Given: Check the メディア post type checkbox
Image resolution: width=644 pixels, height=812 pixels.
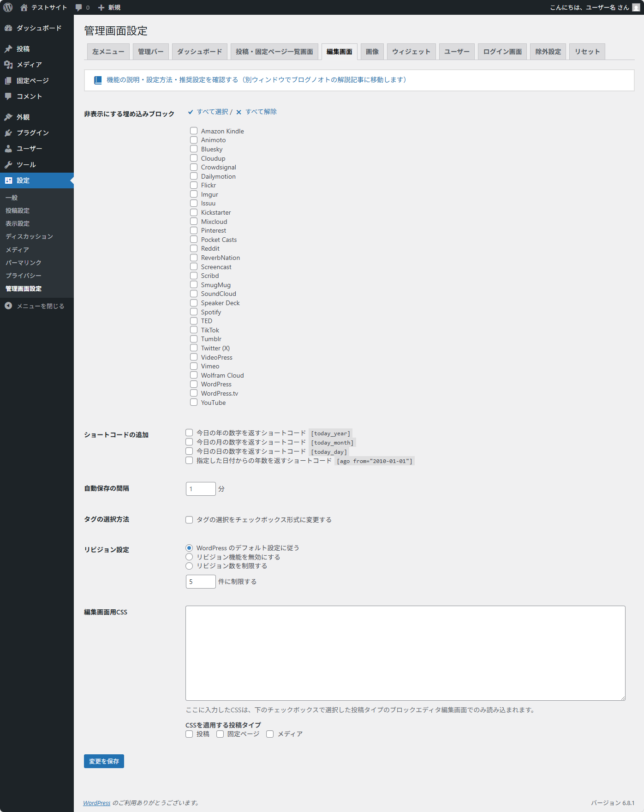Looking at the screenshot, I should tap(270, 734).
